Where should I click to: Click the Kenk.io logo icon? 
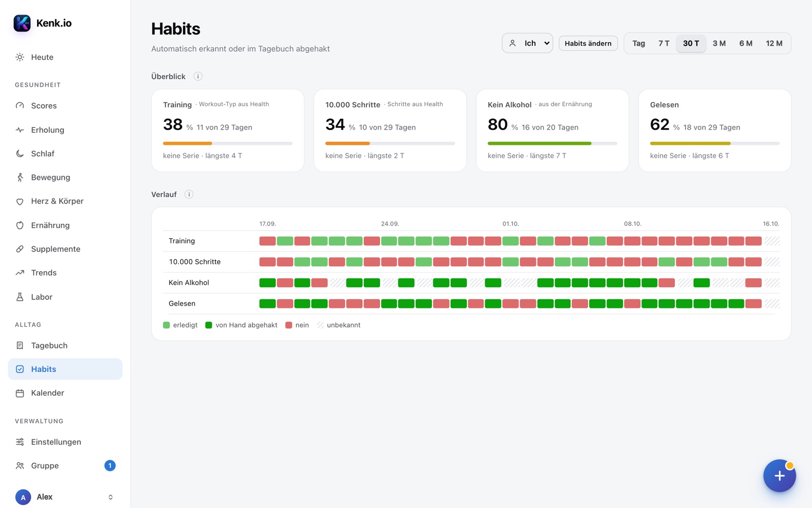(22, 23)
